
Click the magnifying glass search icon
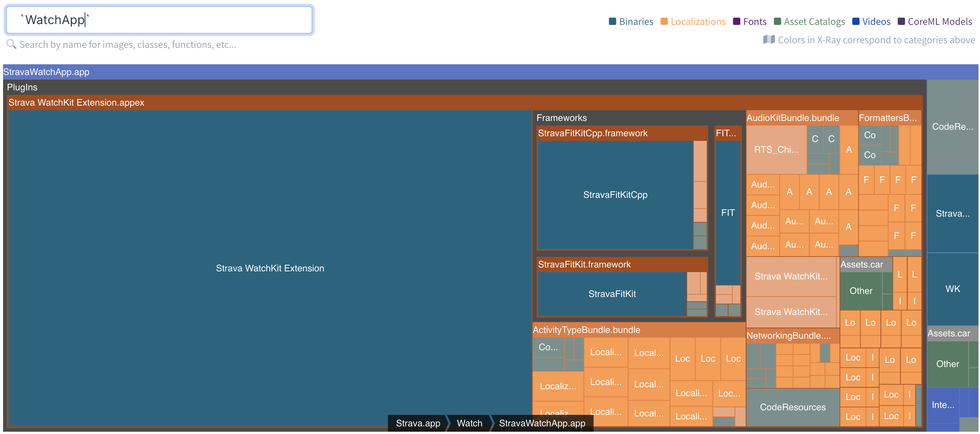(x=11, y=44)
